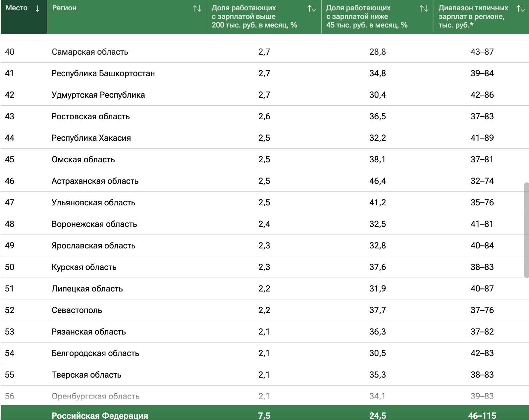The image size is (529, 420).
Task: Pick Астраханская область in the region list
Action: click(x=95, y=181)
